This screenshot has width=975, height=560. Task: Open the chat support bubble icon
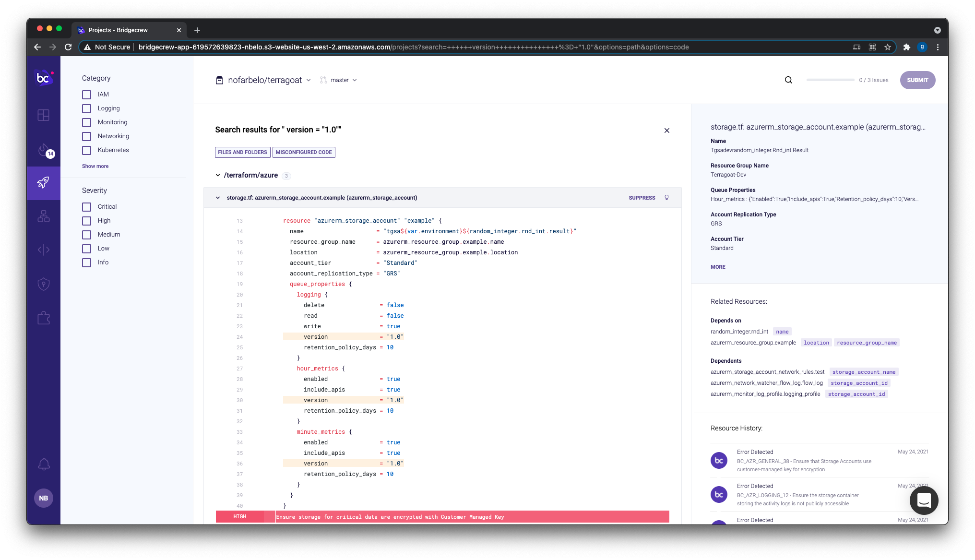[x=924, y=500]
